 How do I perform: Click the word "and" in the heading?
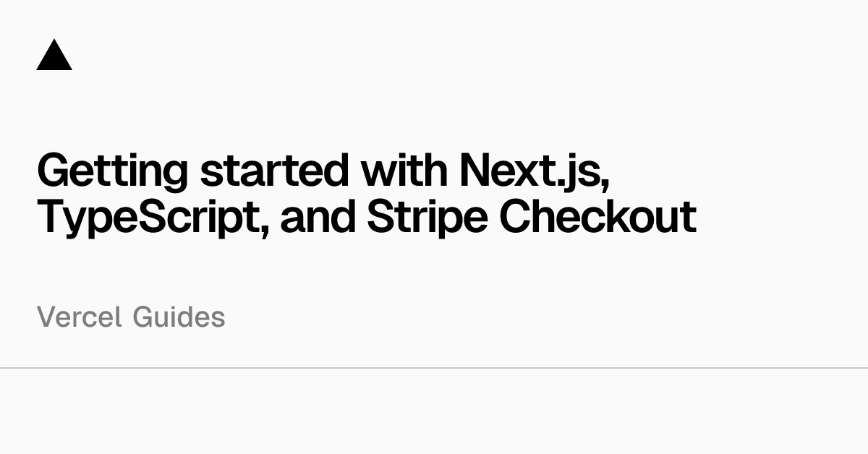pos(318,216)
